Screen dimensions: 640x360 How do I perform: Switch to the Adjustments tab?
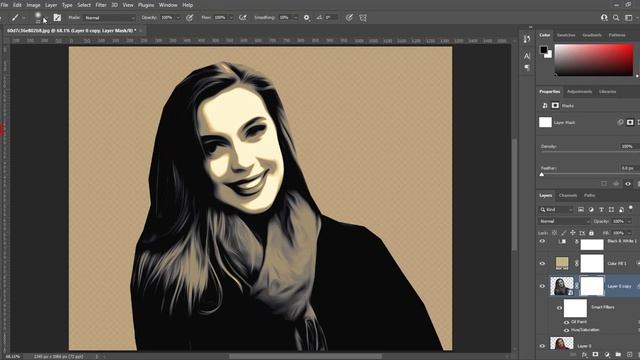(x=580, y=91)
